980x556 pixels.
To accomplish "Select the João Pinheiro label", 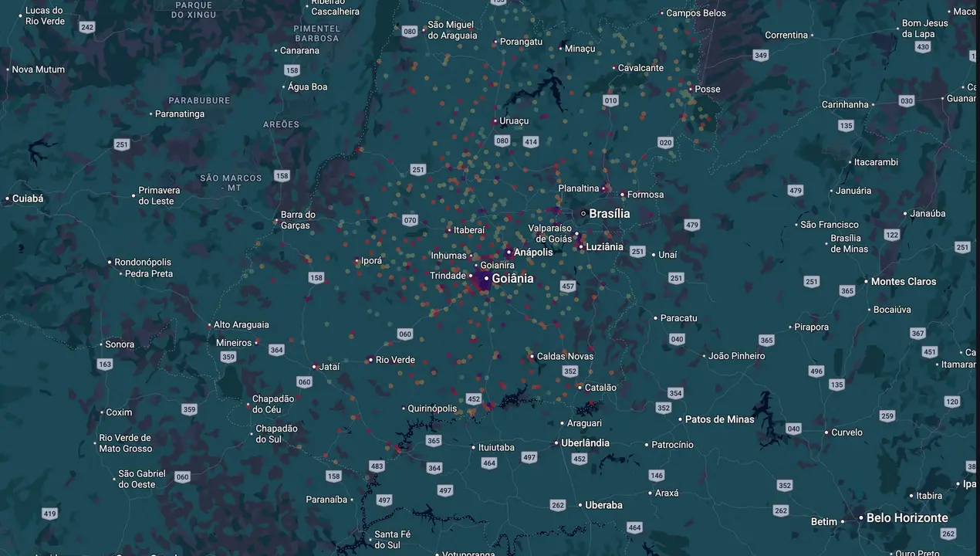I will click(737, 356).
